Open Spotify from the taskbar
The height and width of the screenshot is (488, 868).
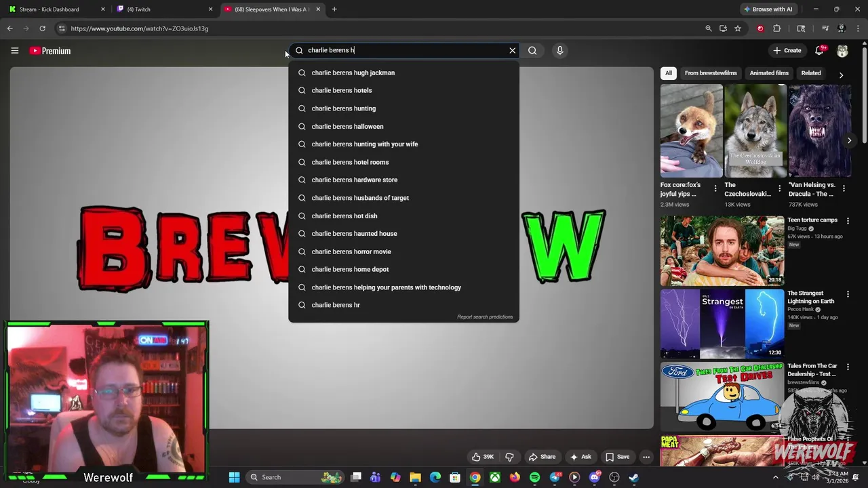(x=535, y=477)
